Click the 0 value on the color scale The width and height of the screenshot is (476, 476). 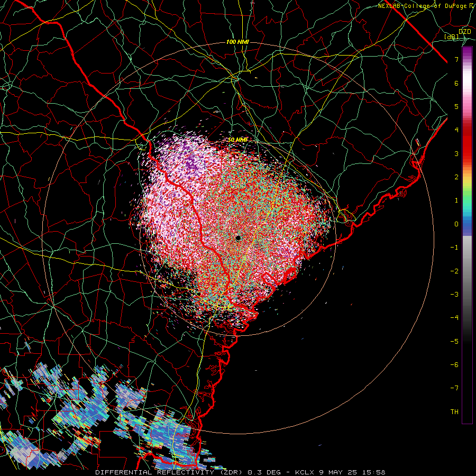click(456, 224)
